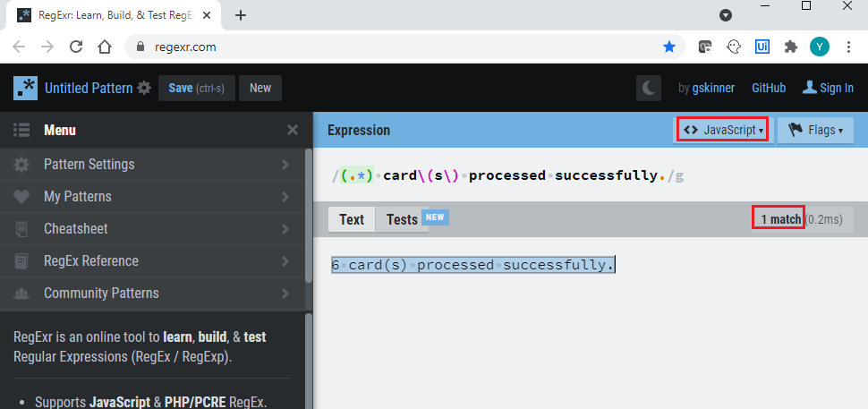Bookmark this page with the star icon

tap(668, 47)
